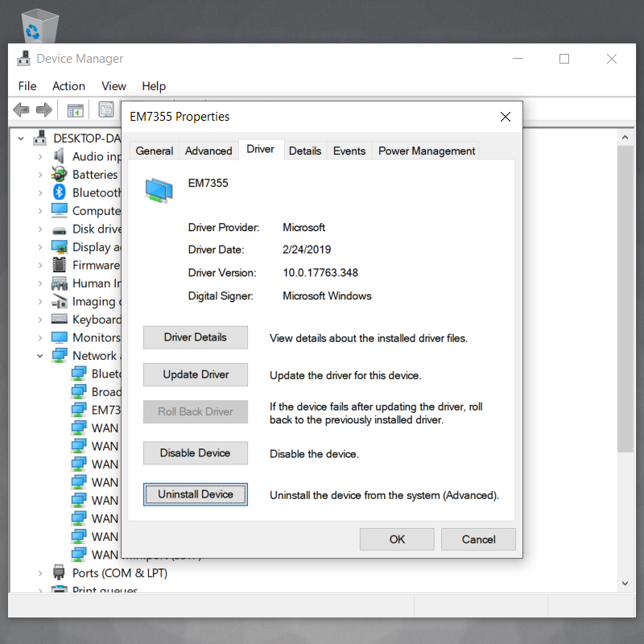This screenshot has width=644, height=644.
Task: Click the vertical scrollbar thumb in Device Manager
Action: coord(625,299)
